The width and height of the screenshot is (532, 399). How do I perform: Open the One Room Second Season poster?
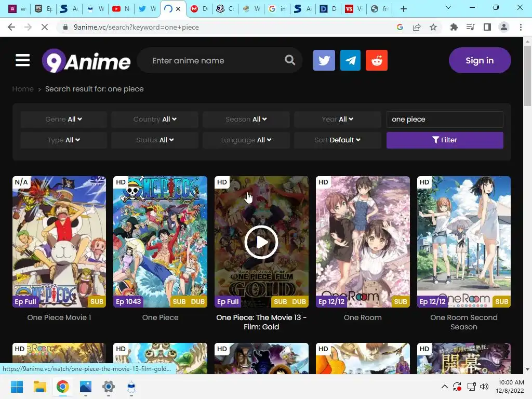(x=464, y=242)
